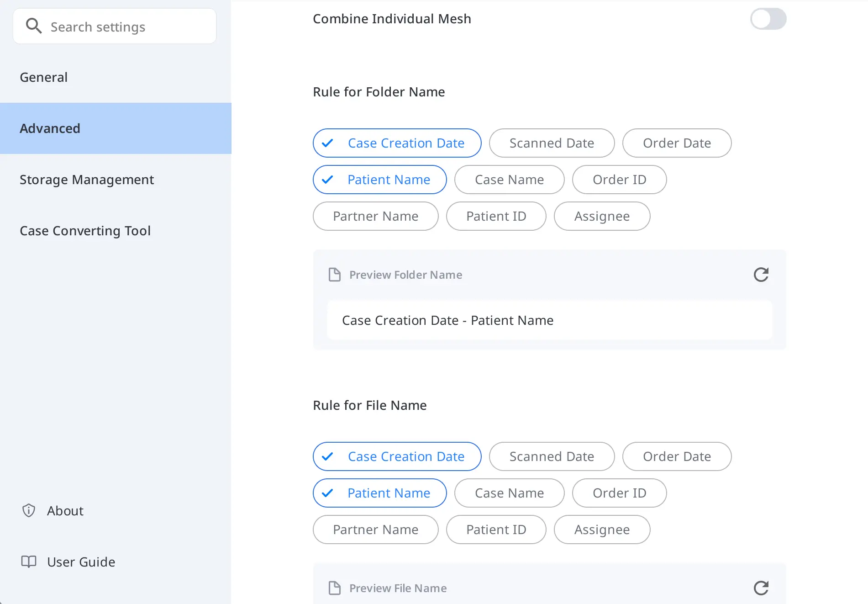Enable Order ID in folder name rule
Viewport: 868px width, 604px height.
pyautogui.click(x=619, y=180)
